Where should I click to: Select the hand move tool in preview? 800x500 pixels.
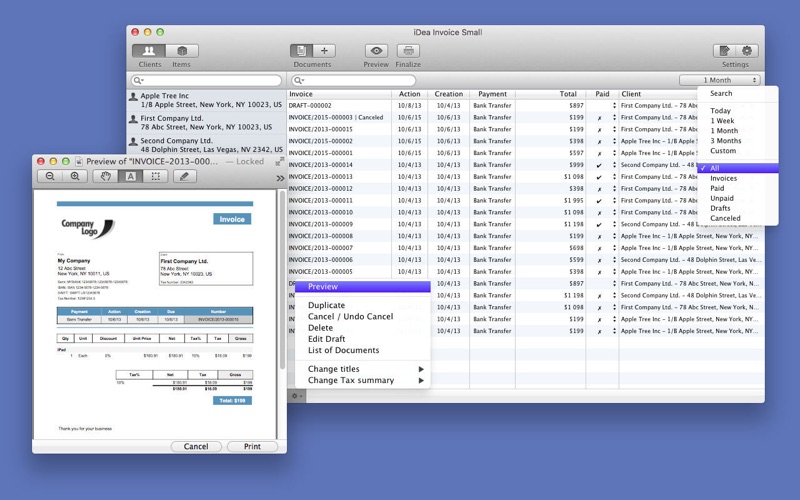click(x=106, y=177)
